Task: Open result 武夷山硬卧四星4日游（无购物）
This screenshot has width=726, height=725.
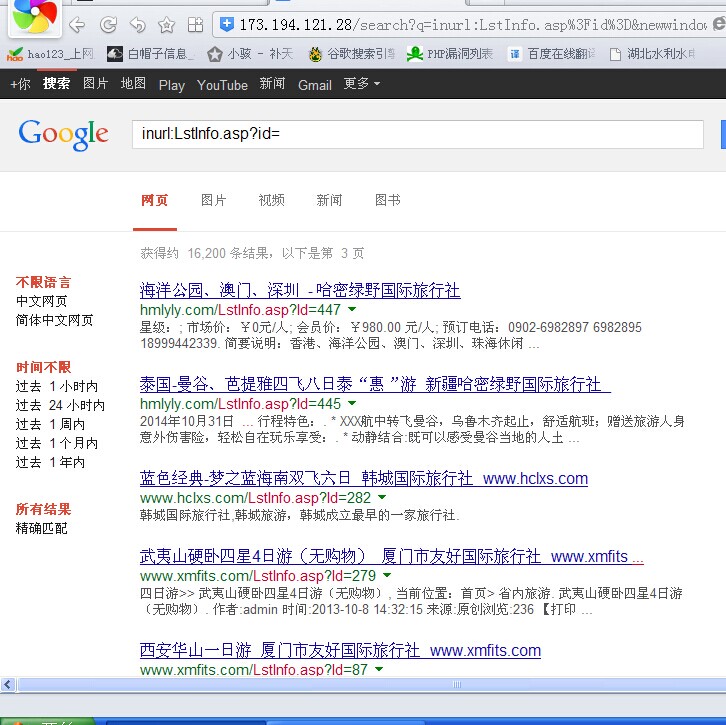Action: click(x=391, y=557)
